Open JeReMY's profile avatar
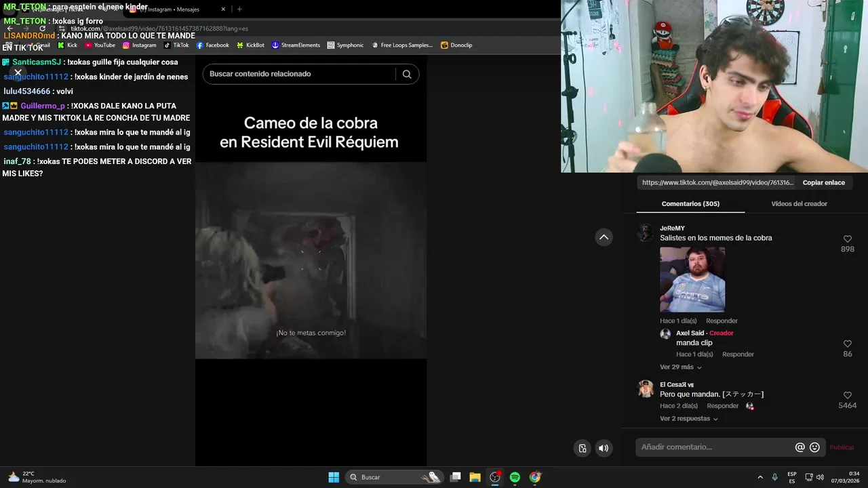868x488 pixels. [646, 232]
